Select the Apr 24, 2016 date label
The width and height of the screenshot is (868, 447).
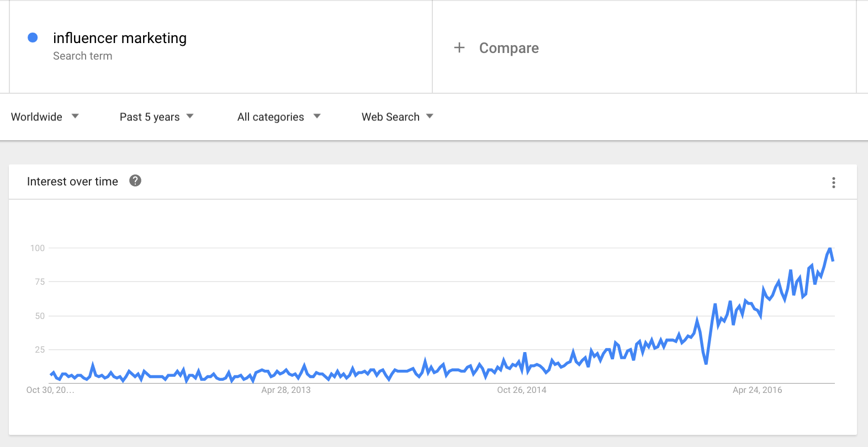[x=757, y=390]
